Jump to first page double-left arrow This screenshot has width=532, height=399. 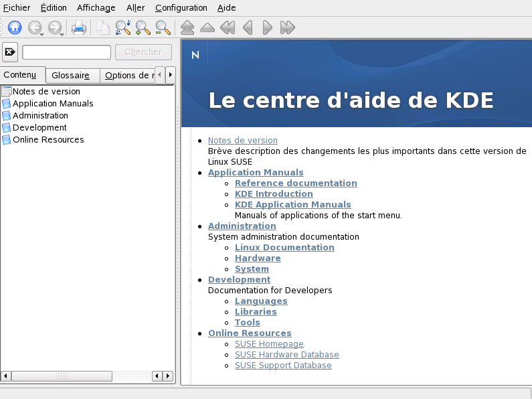228,27
